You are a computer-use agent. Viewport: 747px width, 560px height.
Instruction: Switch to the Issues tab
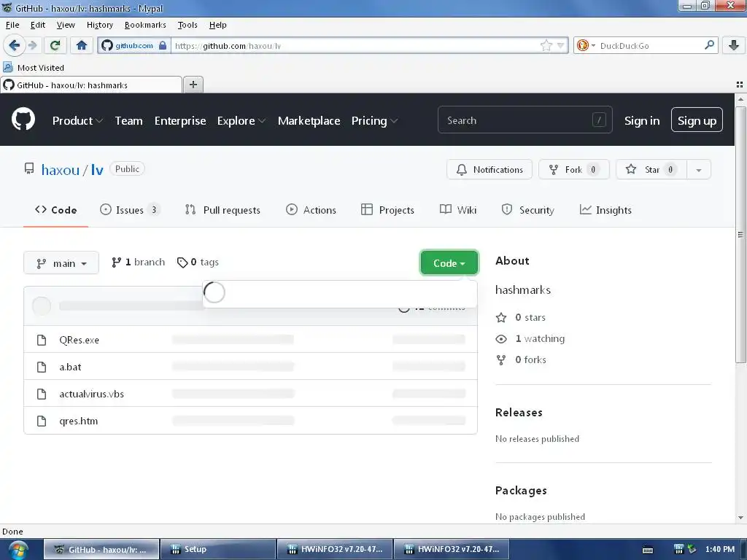pos(130,210)
